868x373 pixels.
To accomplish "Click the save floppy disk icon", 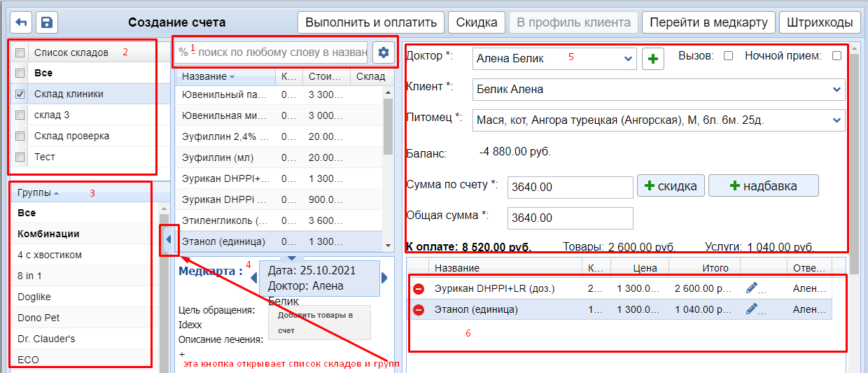I will coord(46,22).
